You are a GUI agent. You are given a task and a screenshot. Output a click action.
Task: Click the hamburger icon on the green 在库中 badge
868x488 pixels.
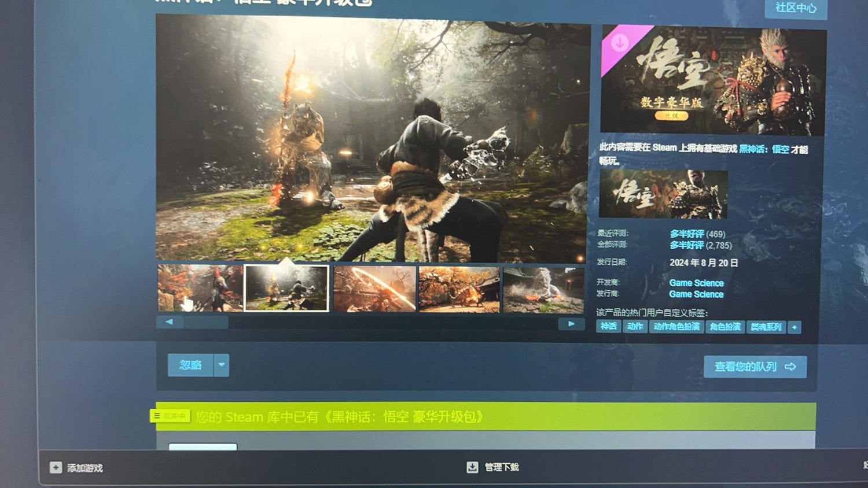pyautogui.click(x=157, y=415)
